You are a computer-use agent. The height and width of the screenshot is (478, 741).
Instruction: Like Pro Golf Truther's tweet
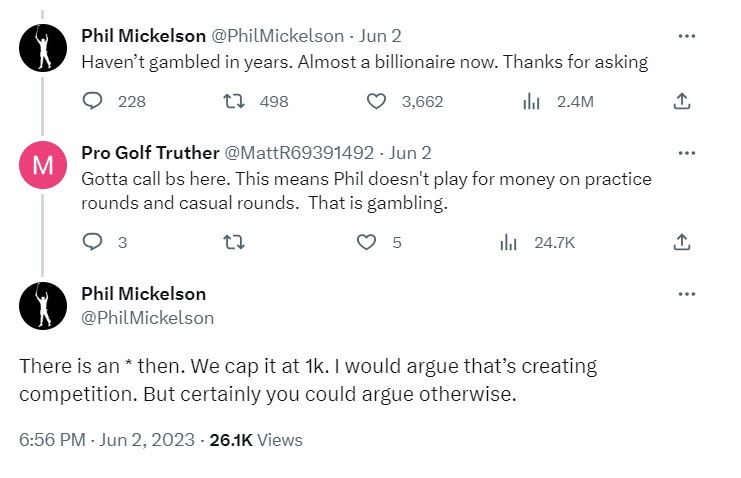coord(367,242)
